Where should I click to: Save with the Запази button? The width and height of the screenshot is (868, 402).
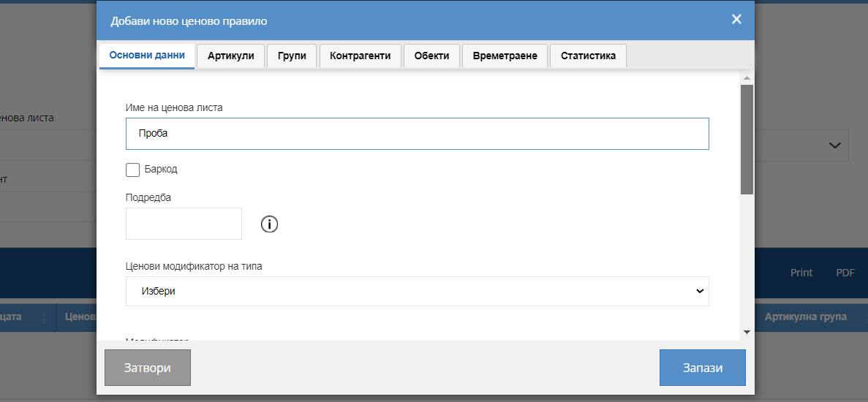(703, 368)
